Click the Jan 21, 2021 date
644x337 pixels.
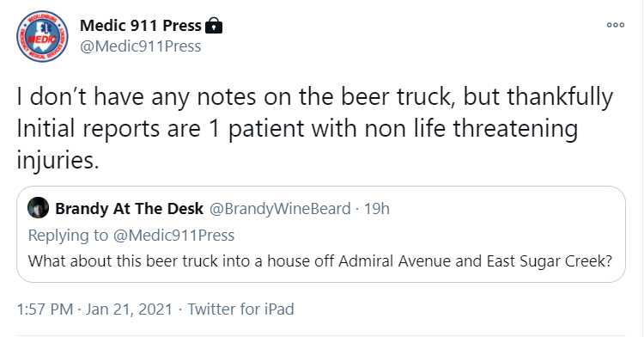[x=129, y=309]
